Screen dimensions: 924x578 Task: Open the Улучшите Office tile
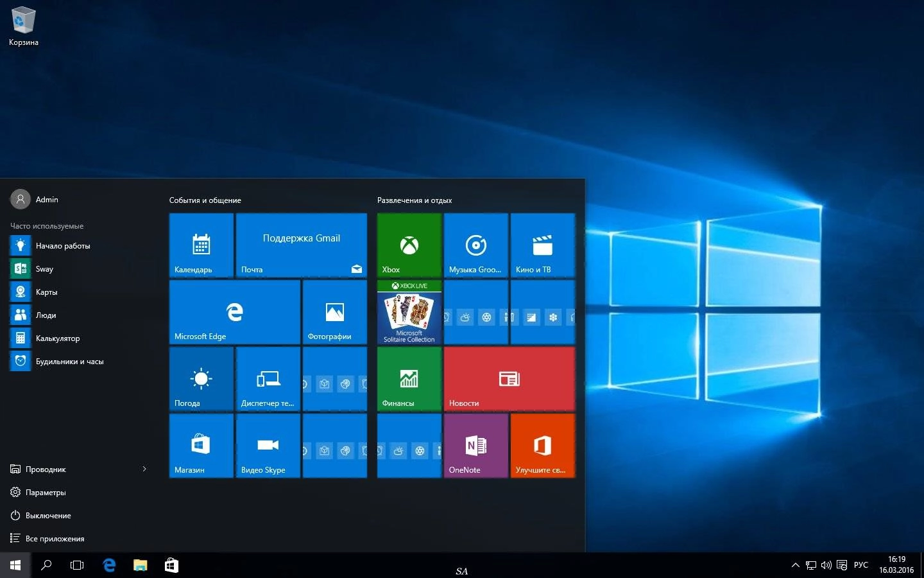[543, 446]
